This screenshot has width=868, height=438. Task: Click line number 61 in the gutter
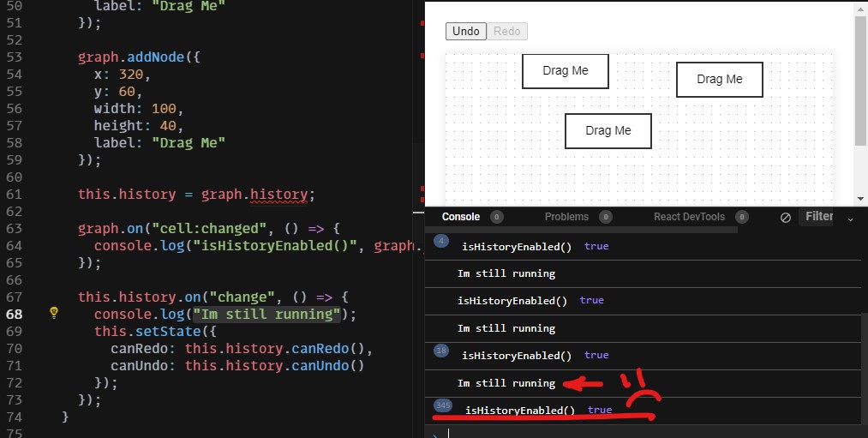[x=14, y=195]
